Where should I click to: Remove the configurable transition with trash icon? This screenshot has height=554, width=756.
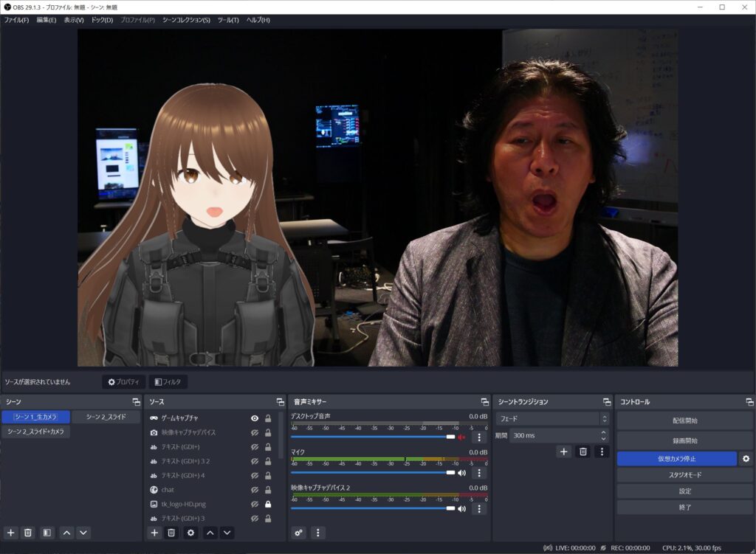coord(583,451)
